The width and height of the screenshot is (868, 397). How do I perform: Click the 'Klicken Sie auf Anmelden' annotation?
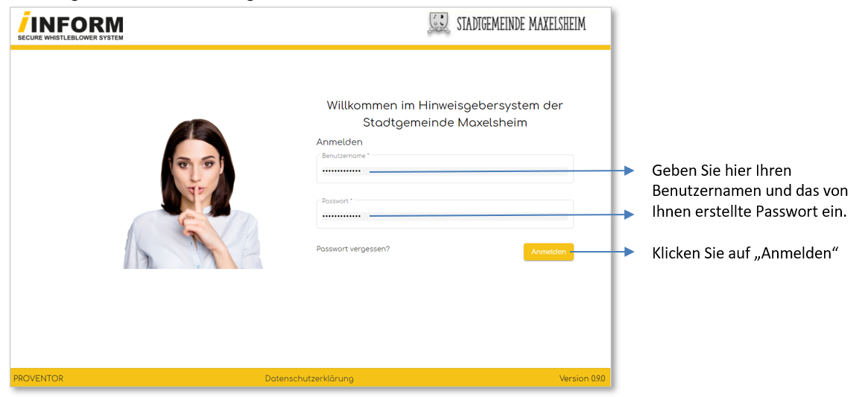746,253
